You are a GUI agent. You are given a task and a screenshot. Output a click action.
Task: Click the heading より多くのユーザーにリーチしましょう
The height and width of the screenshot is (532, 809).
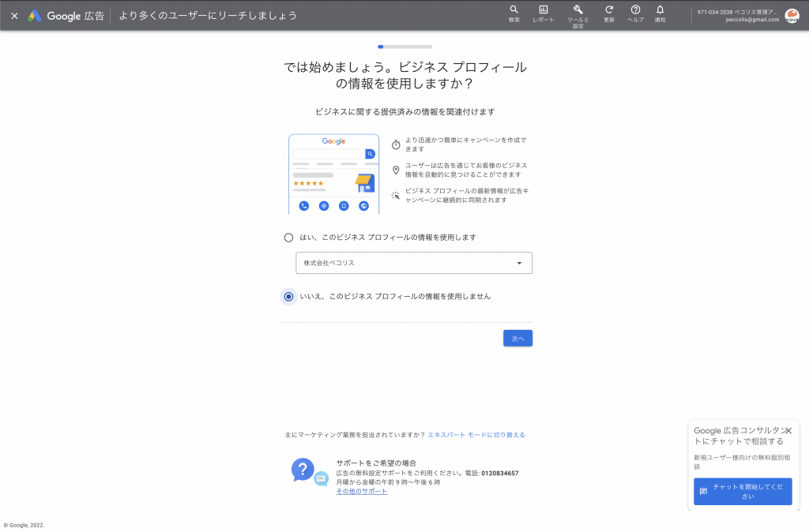click(208, 16)
